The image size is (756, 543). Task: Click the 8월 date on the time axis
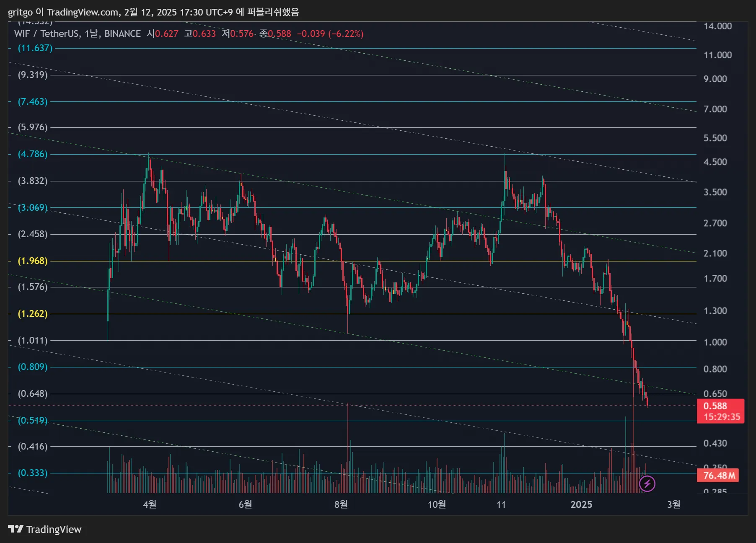point(341,504)
